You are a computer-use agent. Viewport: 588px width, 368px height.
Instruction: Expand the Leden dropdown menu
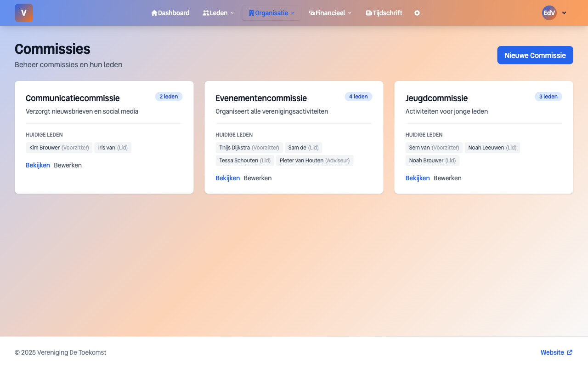(232, 13)
